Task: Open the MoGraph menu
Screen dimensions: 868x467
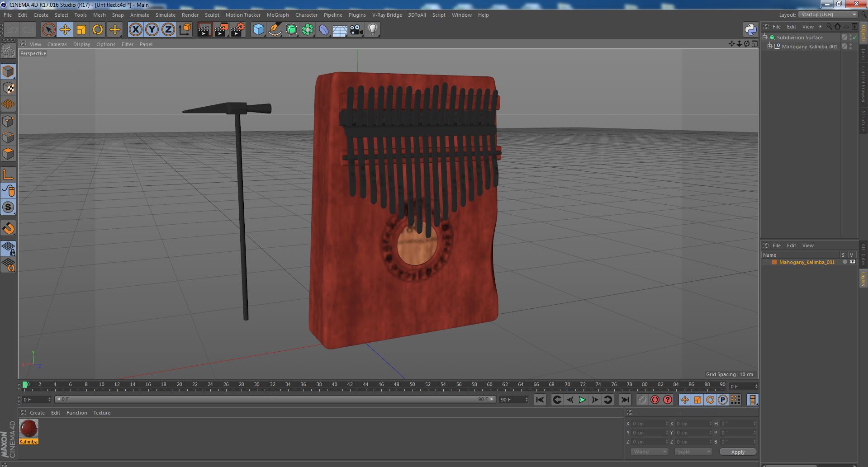Action: (x=278, y=15)
